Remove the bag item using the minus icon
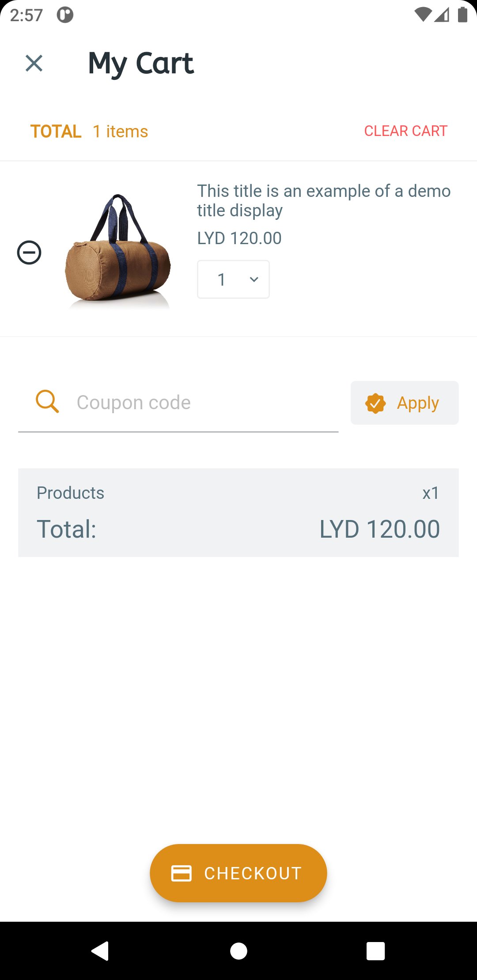Image resolution: width=477 pixels, height=980 pixels. pyautogui.click(x=29, y=253)
